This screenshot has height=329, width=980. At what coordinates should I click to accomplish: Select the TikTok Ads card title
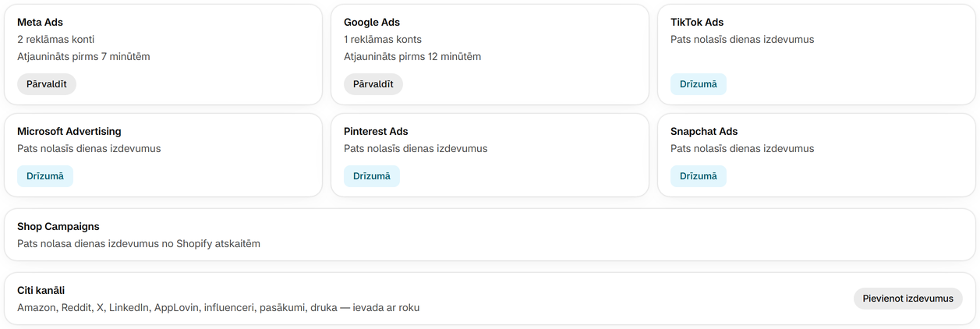coord(697,23)
